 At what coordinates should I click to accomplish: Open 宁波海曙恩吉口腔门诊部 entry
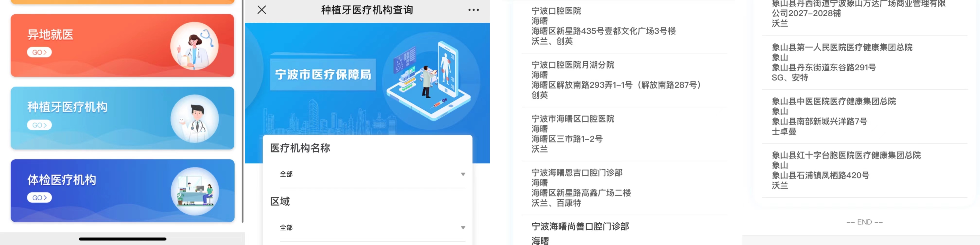click(624, 188)
